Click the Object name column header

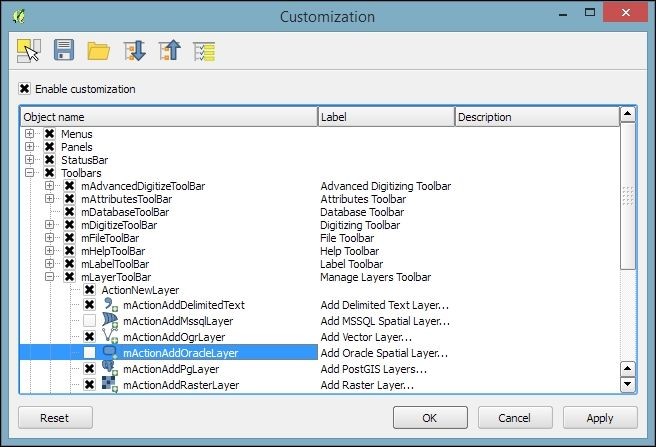(168, 117)
